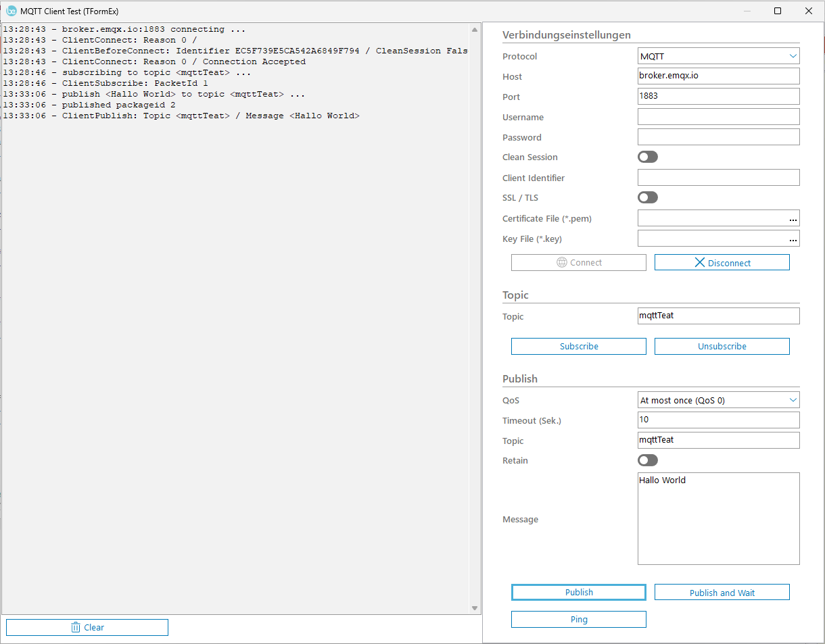The height and width of the screenshot is (644, 825).
Task: Toggle the Retain switch on
Action: point(647,461)
